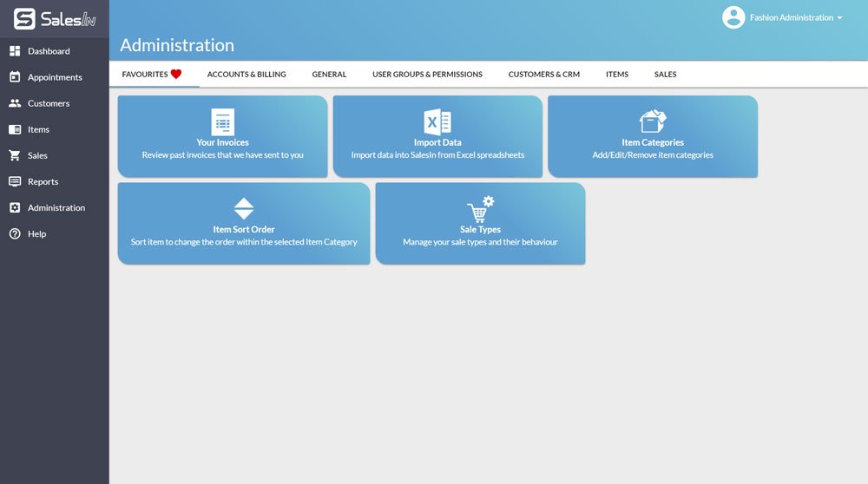Viewport: 868px width, 484px height.
Task: Go to User Groups & Permissions tab
Action: click(427, 74)
